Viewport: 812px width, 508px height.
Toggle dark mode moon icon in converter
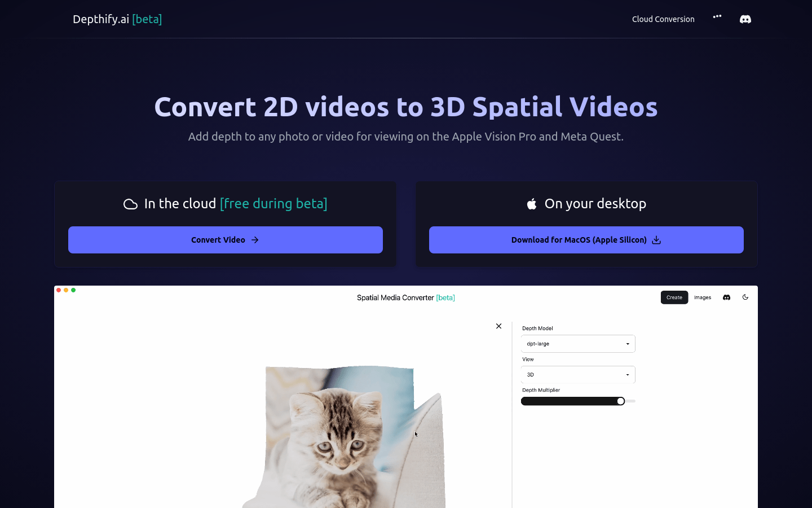coord(745,297)
